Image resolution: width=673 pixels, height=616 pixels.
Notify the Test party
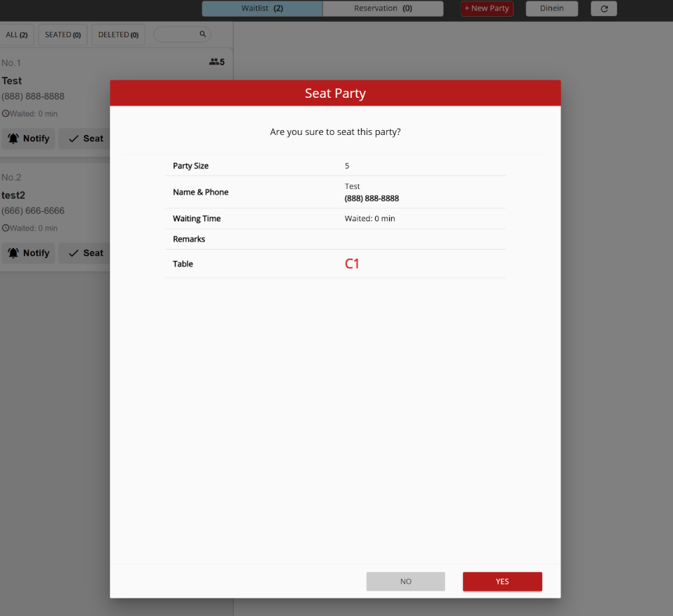[x=28, y=138]
